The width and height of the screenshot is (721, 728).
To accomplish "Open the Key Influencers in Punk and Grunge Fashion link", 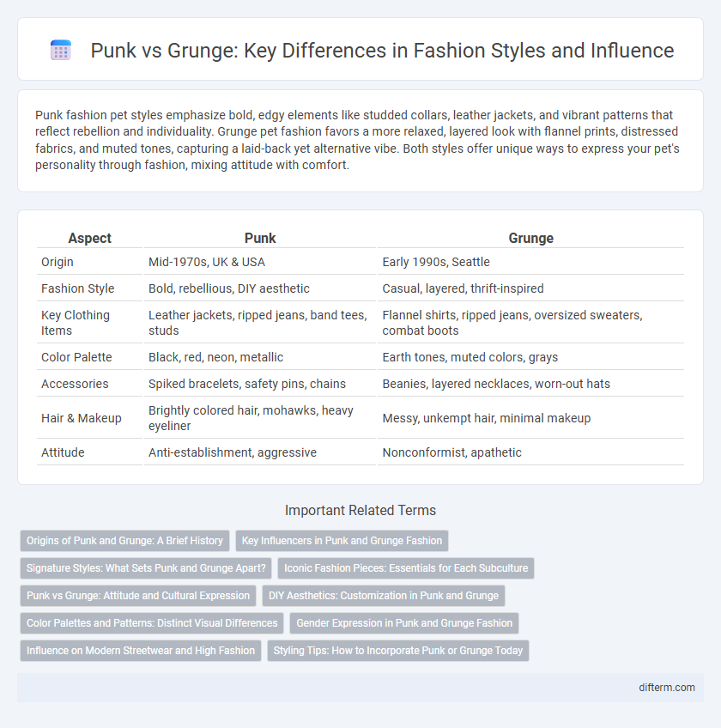I will (x=342, y=541).
